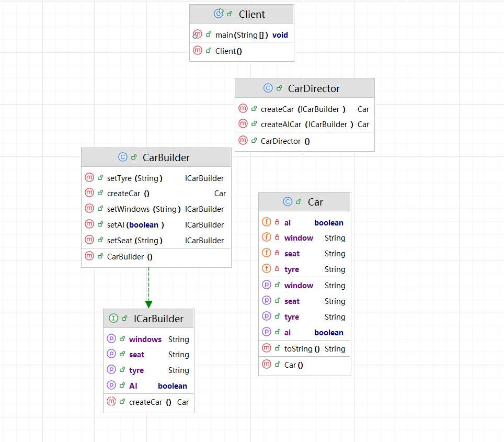Click the property icon beside windows in ICarBuilder
The image size is (504, 442).
coord(111,339)
